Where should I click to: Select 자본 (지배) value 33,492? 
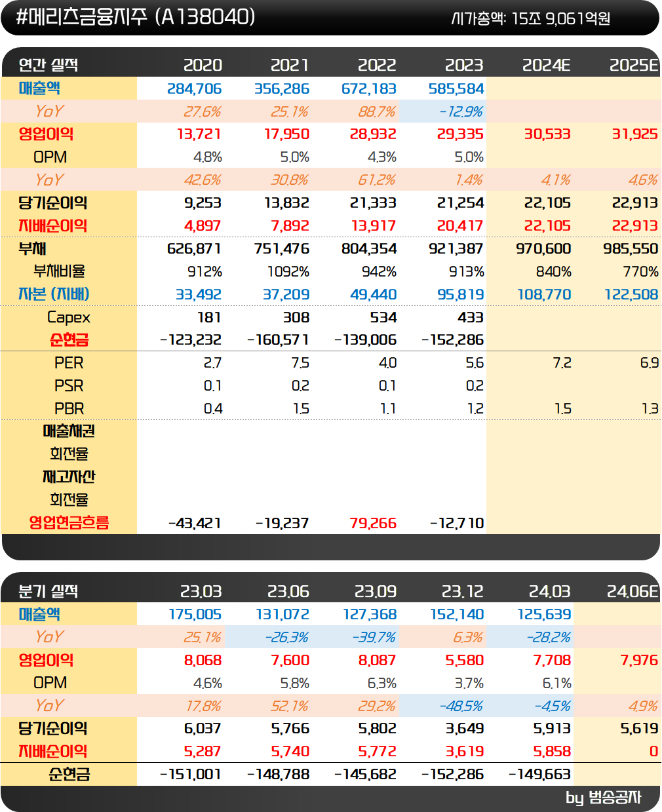(199, 294)
